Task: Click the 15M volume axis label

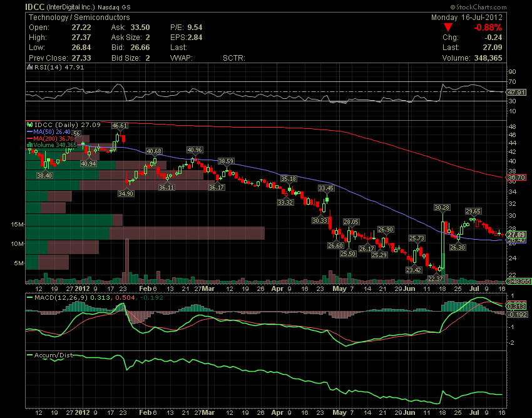Action: (18, 225)
